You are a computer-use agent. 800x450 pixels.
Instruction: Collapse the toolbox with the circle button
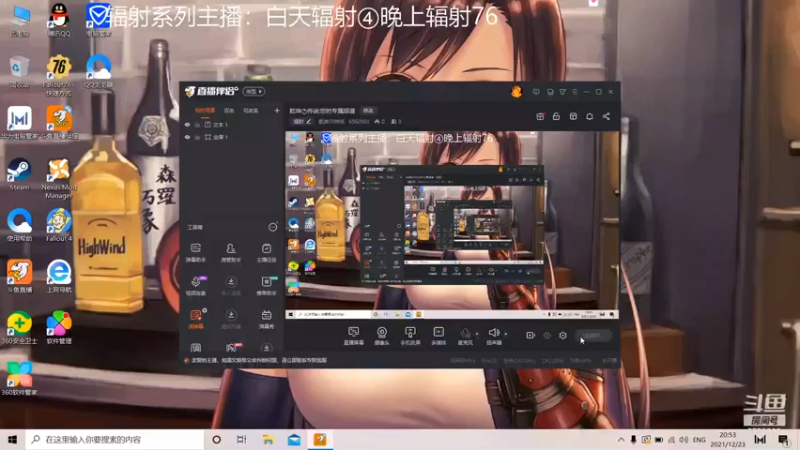[273, 227]
